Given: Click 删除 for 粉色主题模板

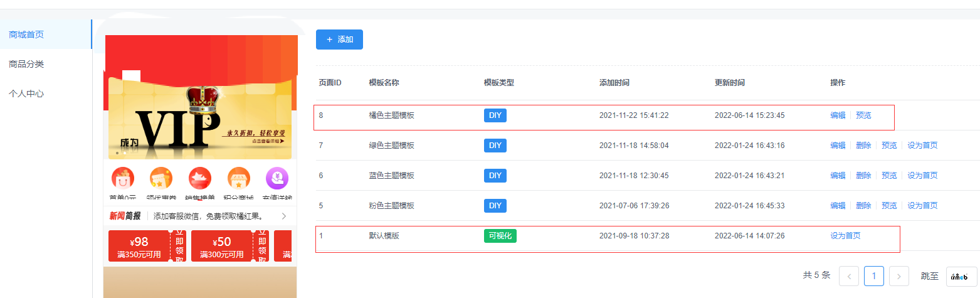Looking at the screenshot, I should pos(863,206).
